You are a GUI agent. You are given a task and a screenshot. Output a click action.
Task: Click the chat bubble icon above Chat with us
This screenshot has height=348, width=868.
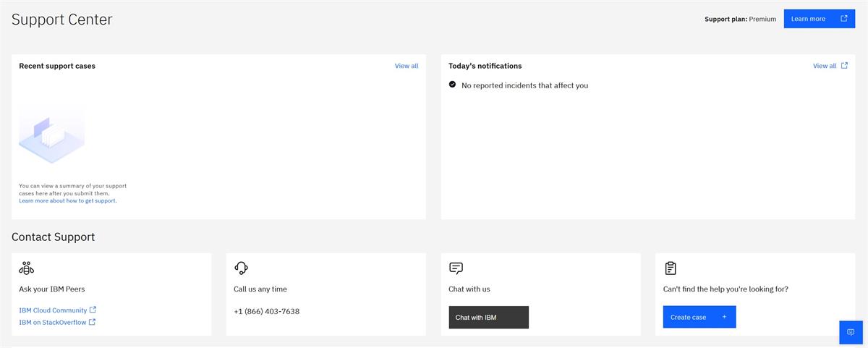pos(456,268)
